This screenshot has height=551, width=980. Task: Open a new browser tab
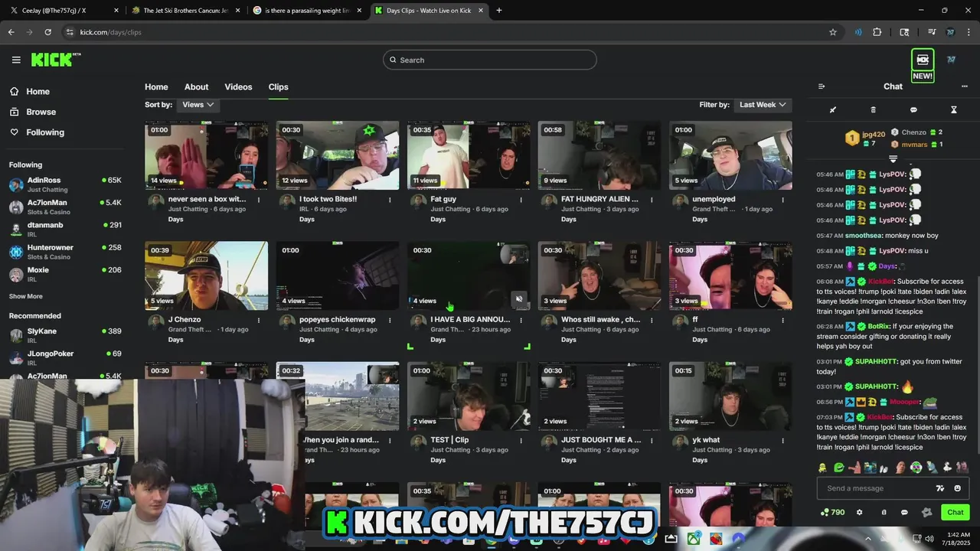499,11
